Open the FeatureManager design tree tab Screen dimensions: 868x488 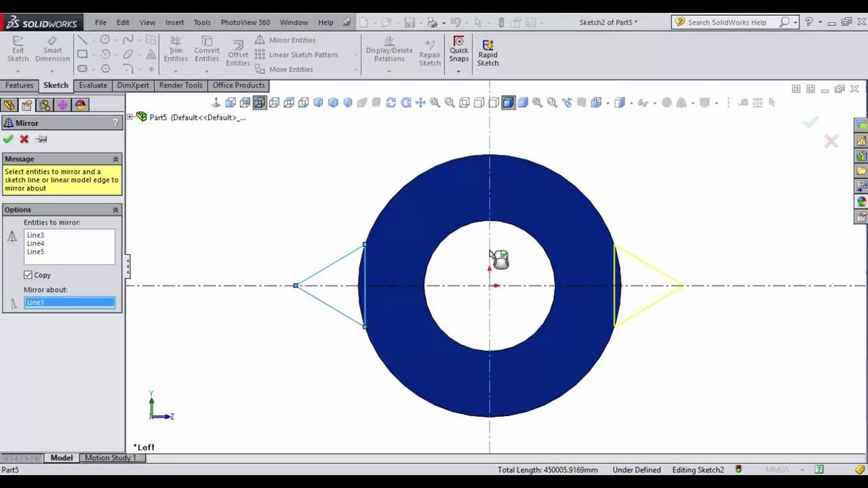click(x=9, y=105)
